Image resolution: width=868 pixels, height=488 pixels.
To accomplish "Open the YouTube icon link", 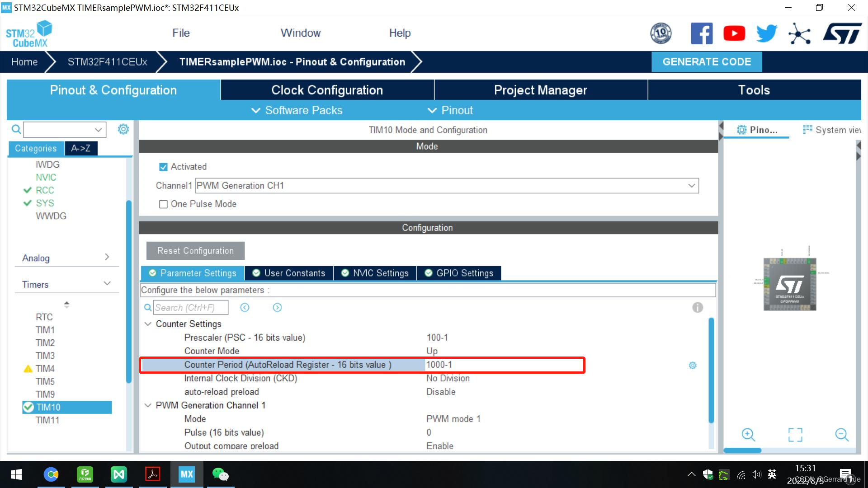I will point(734,33).
